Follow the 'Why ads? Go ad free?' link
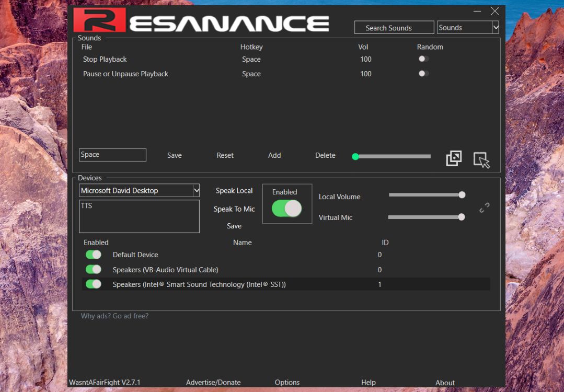The height and width of the screenshot is (392, 564). 114,316
